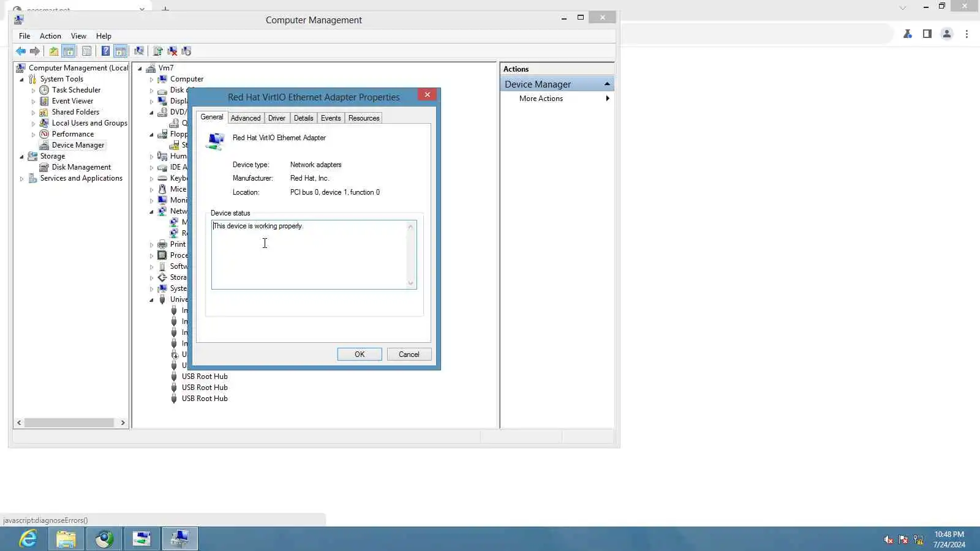Maximize the Computer Management window
The height and width of the screenshot is (551, 980).
pyautogui.click(x=581, y=18)
